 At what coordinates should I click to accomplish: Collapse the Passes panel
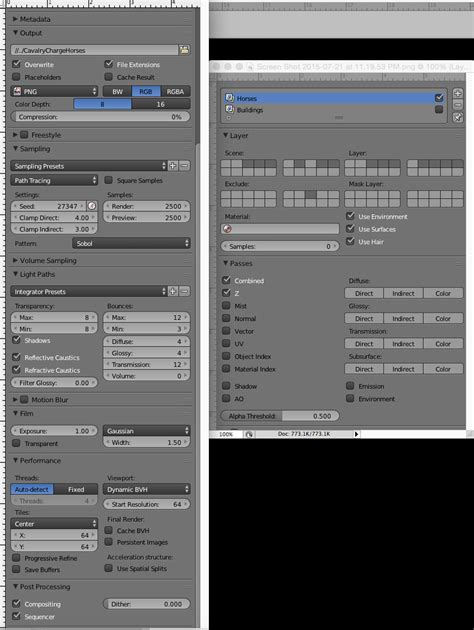click(x=225, y=263)
